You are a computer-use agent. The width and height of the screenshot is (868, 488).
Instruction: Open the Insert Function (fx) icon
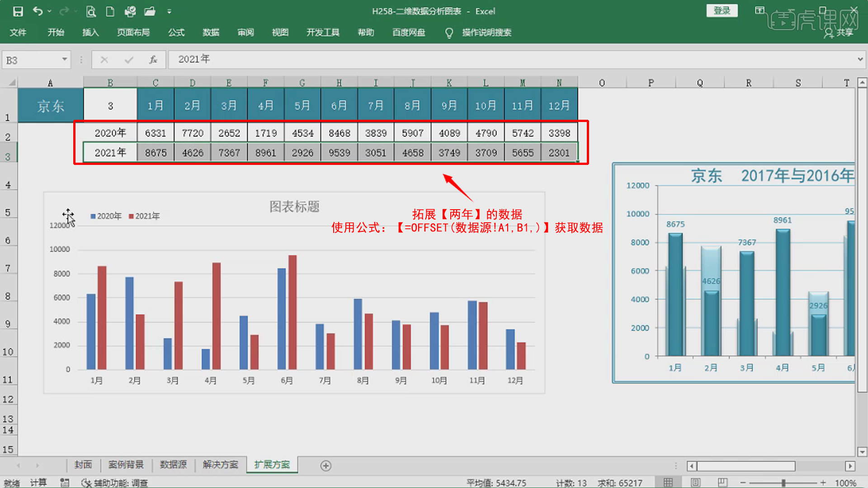click(153, 59)
